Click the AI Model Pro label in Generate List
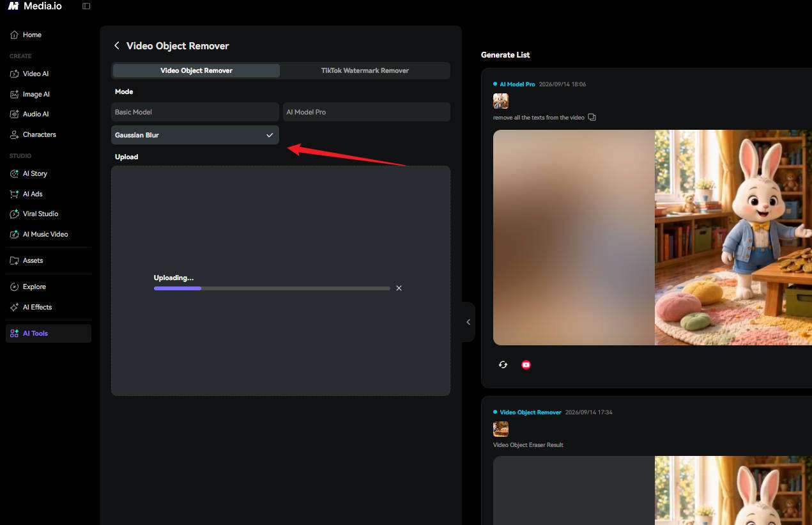The width and height of the screenshot is (812, 525). [517, 84]
